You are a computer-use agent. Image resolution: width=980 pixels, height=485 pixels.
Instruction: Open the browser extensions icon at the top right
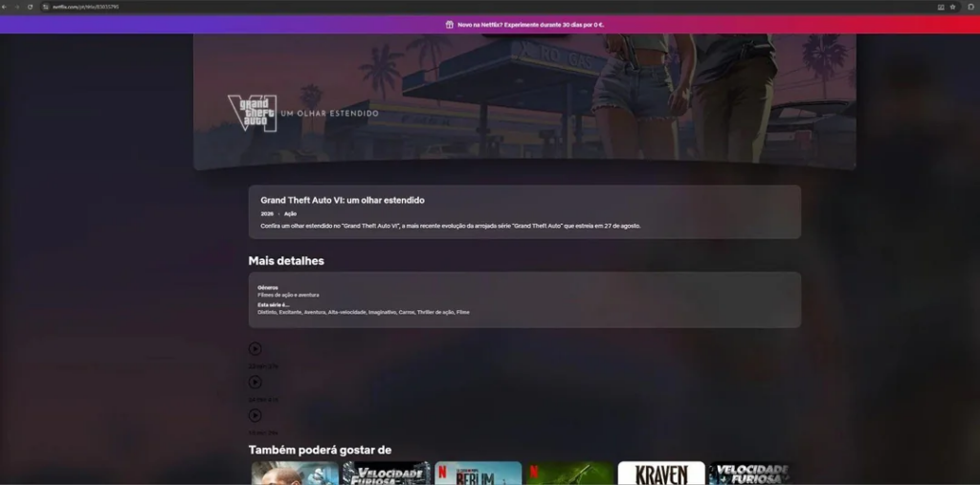click(970, 7)
